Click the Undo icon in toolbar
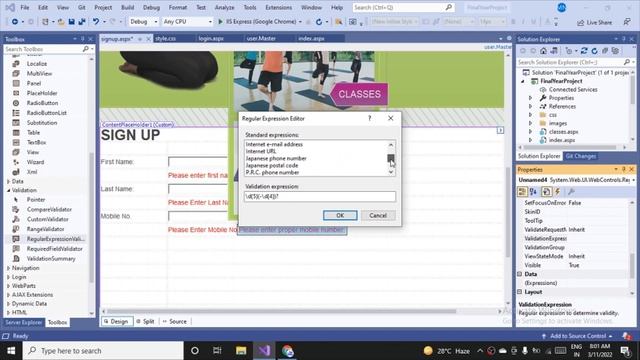This screenshot has width=640, height=360. (96, 22)
